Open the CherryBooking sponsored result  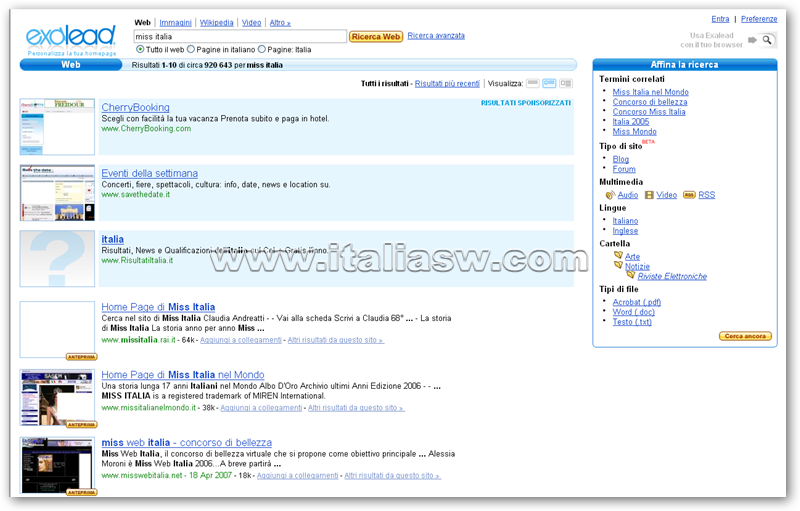click(135, 107)
